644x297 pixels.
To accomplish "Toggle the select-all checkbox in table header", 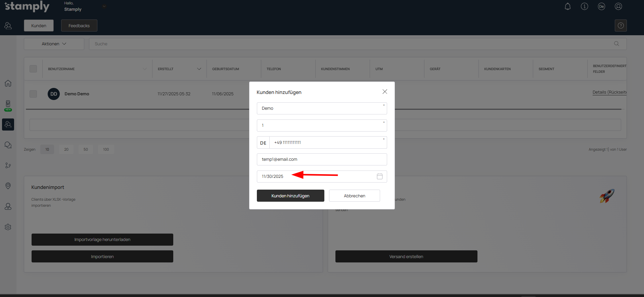I will tap(33, 69).
